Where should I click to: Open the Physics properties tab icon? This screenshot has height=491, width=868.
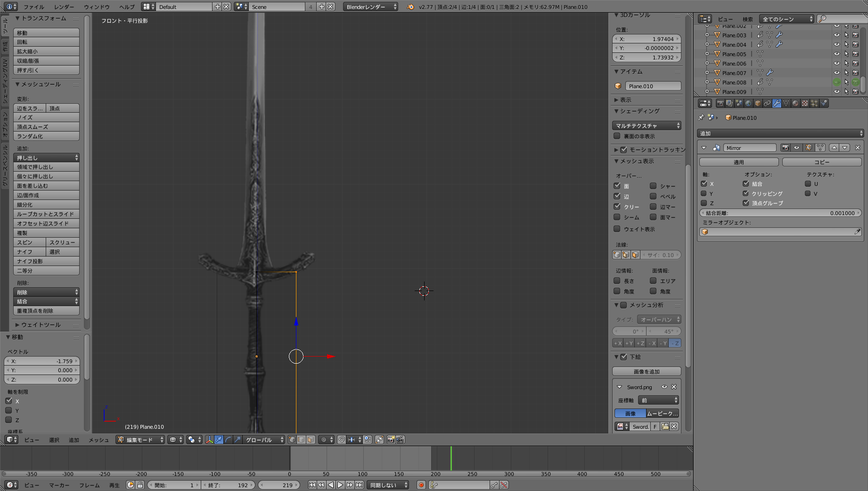tap(824, 103)
